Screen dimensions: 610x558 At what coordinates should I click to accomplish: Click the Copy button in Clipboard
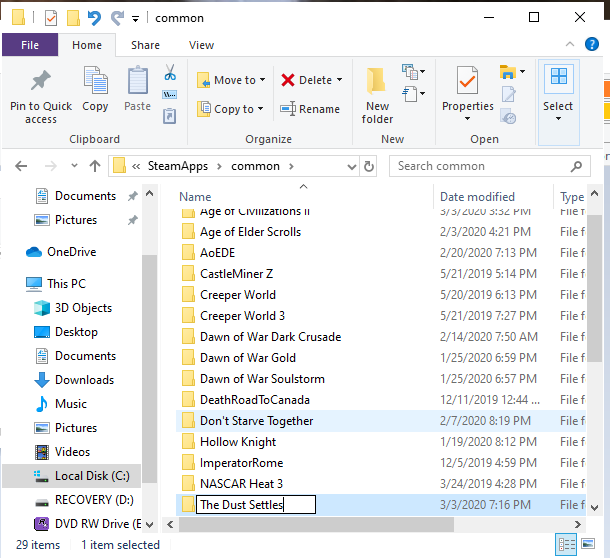pyautogui.click(x=95, y=89)
